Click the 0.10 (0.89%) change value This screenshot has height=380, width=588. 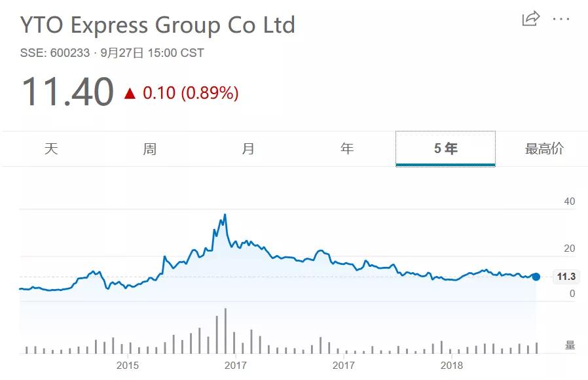[191, 93]
